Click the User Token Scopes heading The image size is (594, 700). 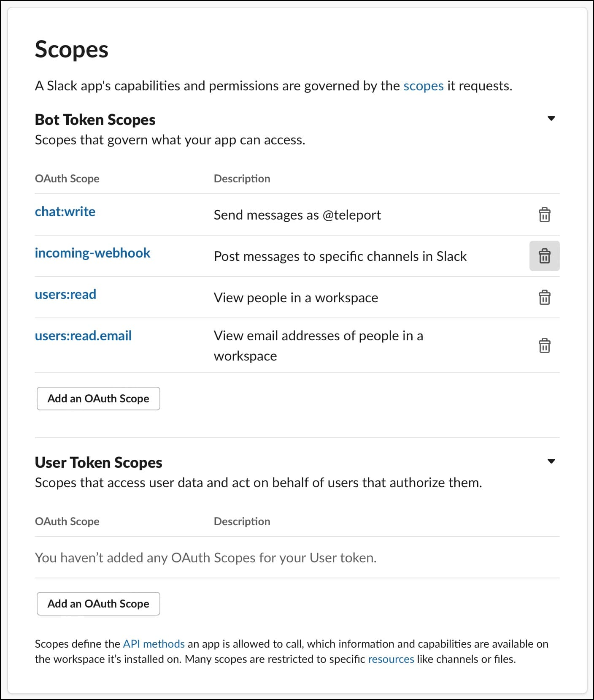pos(98,462)
